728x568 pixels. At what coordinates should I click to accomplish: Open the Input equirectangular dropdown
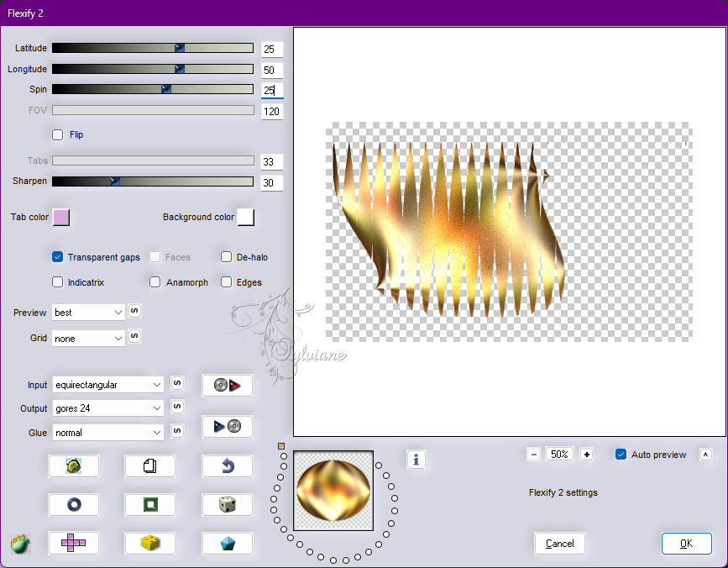click(107, 385)
